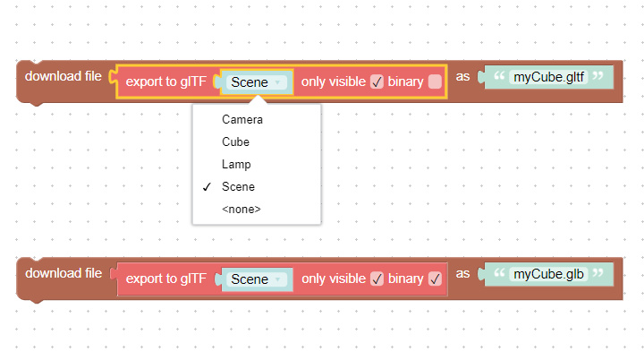Select the bottom 'export to glTF' block
Viewport: 644px width, 360px height.
click(165, 279)
